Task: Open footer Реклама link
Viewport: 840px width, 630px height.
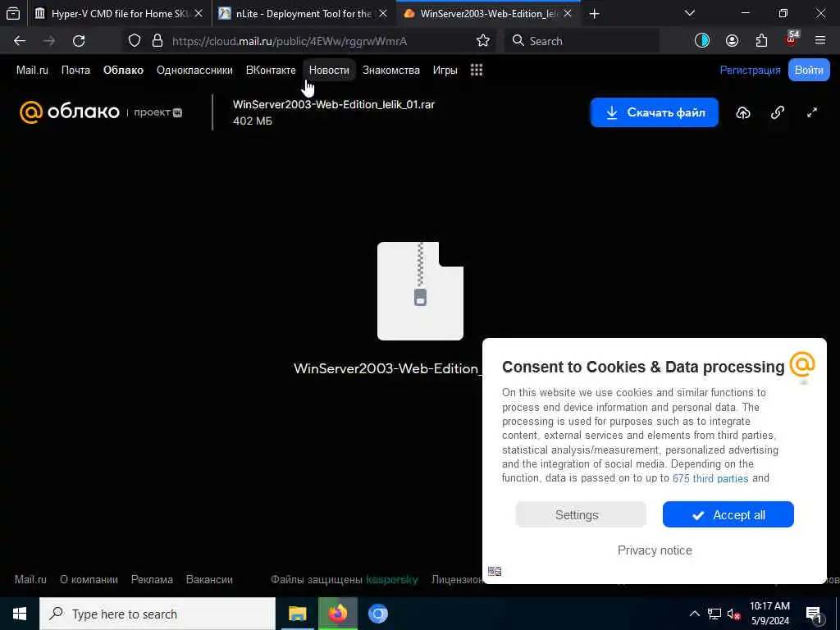Action: pos(152,580)
